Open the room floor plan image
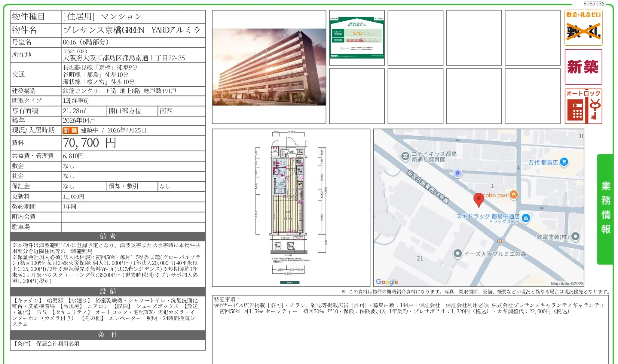The image size is (618, 364). (x=290, y=207)
